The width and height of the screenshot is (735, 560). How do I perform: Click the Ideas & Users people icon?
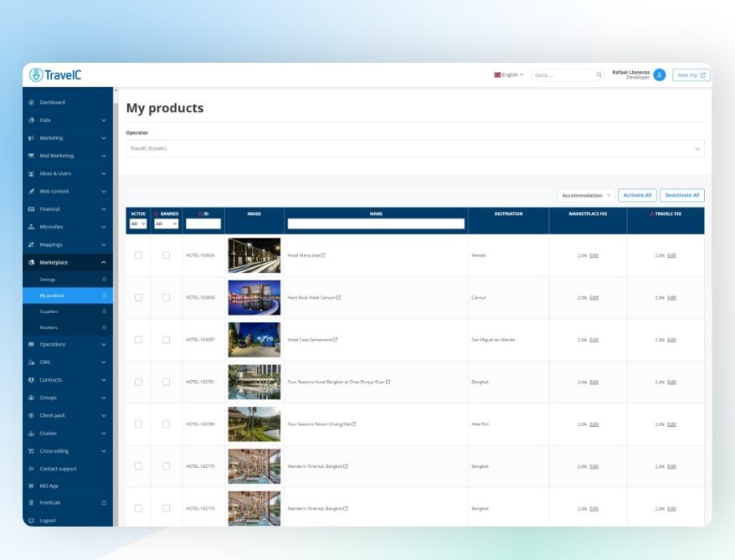(31, 173)
